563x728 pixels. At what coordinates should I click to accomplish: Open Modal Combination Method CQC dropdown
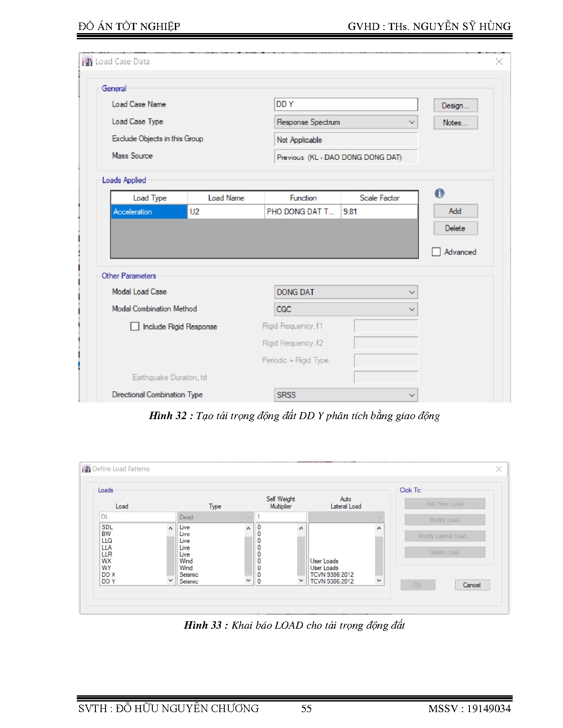click(x=345, y=309)
